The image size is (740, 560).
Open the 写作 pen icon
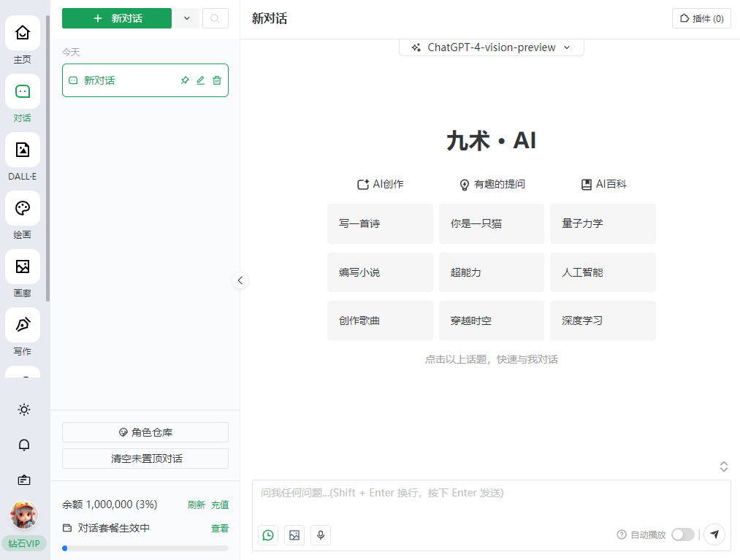23,325
